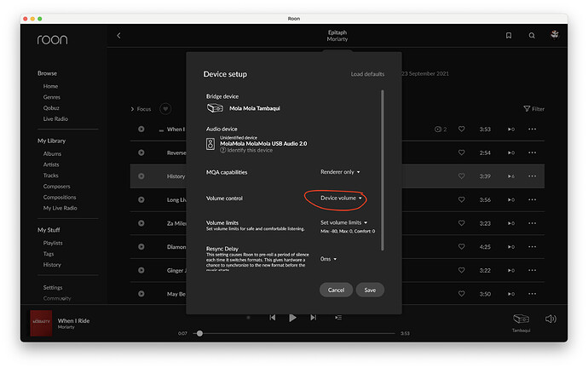Open Composers in My Library
This screenshot has width=588, height=368.
56,187
